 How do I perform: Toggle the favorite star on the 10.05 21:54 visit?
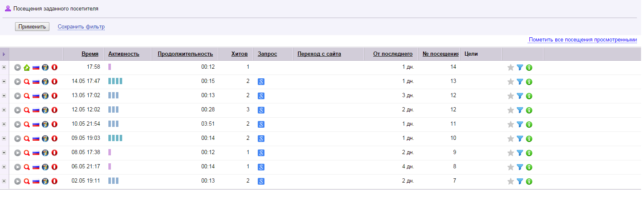coord(511,124)
